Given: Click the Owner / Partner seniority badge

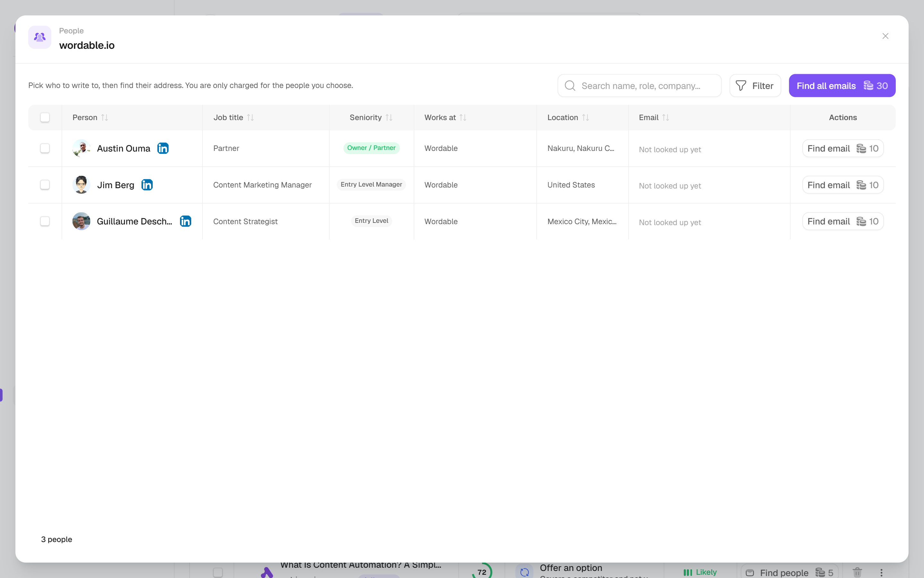Looking at the screenshot, I should click(371, 148).
